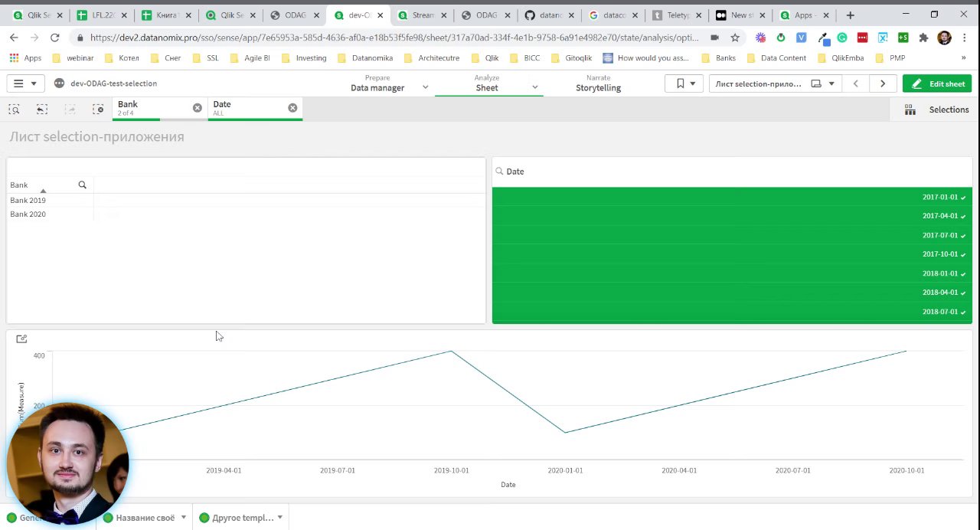Open the Data manager tab
980x530 pixels.
(x=377, y=83)
